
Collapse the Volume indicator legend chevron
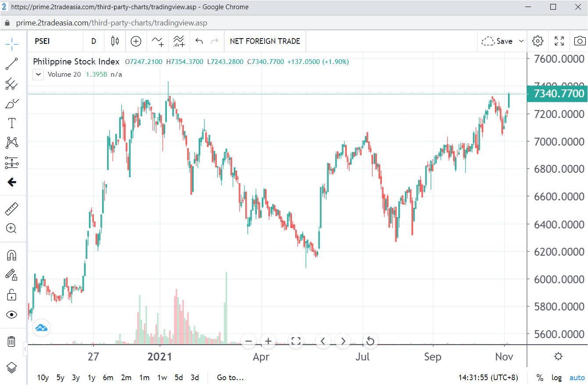pyautogui.click(x=38, y=75)
